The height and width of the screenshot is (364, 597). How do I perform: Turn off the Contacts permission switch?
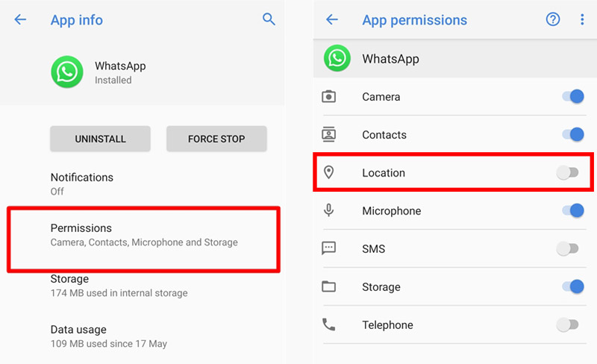(x=573, y=134)
